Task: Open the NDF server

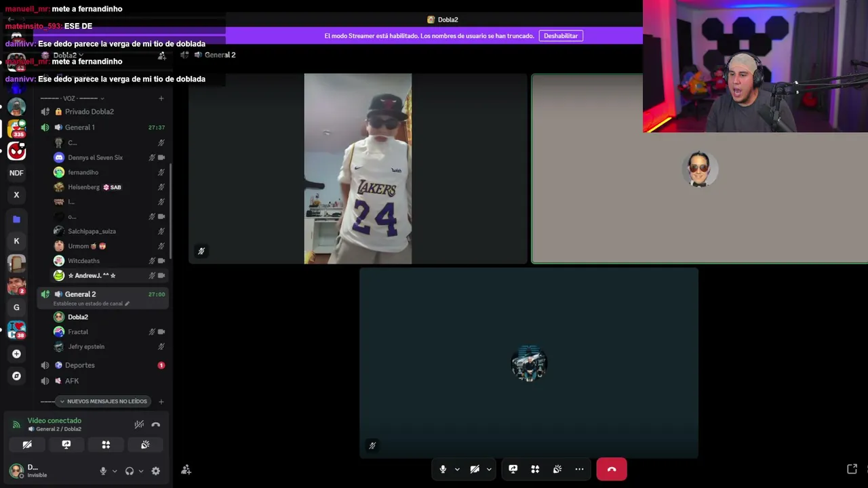Action: [16, 173]
